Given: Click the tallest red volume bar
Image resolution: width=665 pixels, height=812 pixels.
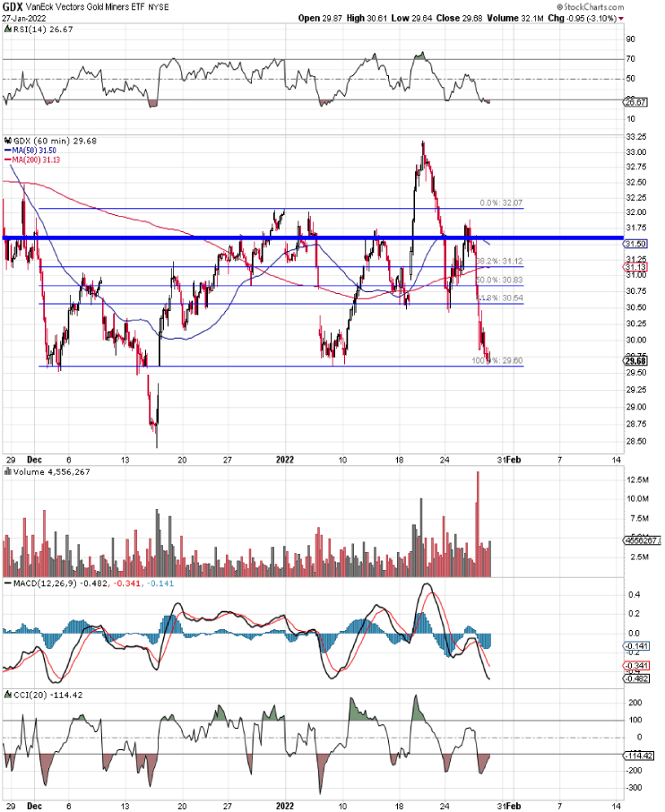Looking at the screenshot, I should [479, 523].
